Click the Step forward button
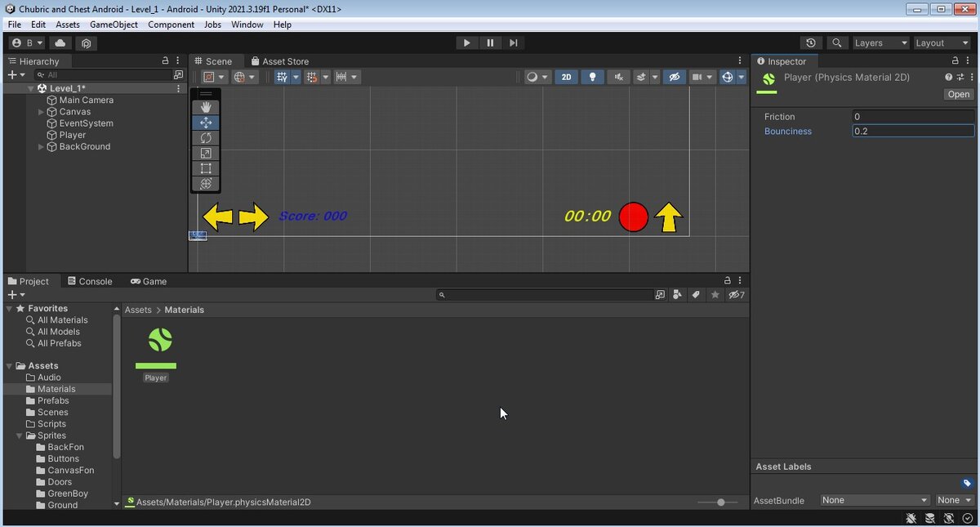Image resolution: width=980 pixels, height=527 pixels. [x=513, y=43]
